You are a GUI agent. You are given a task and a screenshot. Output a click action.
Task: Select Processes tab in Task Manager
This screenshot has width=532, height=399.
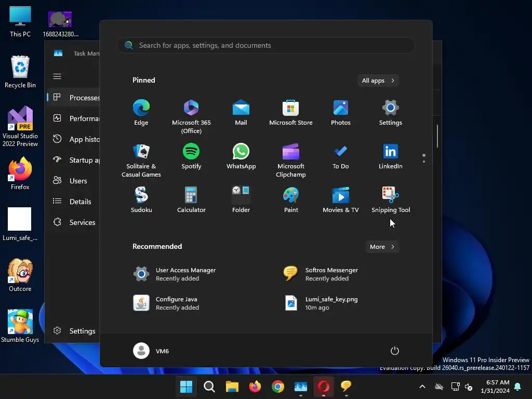tap(74, 98)
